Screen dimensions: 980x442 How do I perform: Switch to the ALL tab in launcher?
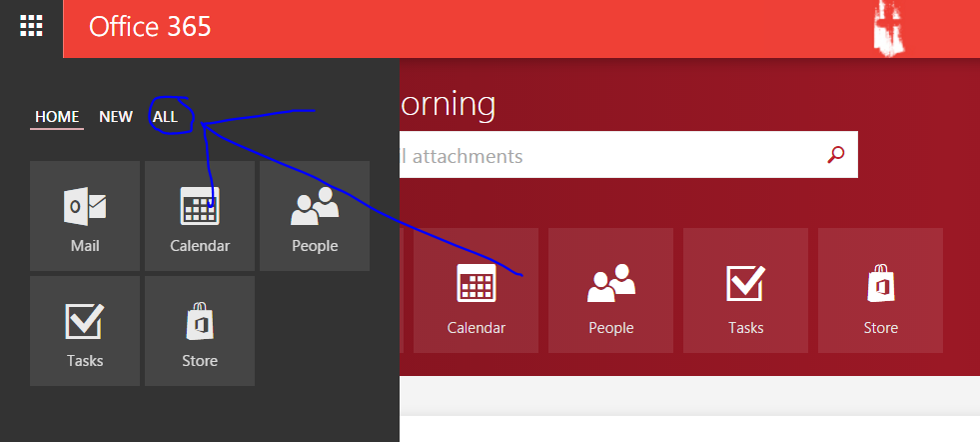point(165,117)
